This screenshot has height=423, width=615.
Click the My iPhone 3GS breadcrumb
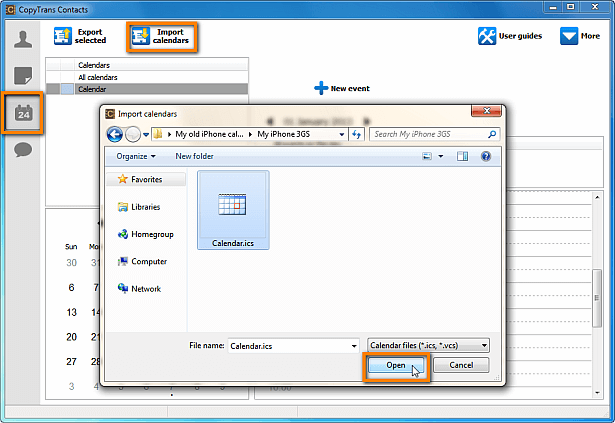[284, 134]
